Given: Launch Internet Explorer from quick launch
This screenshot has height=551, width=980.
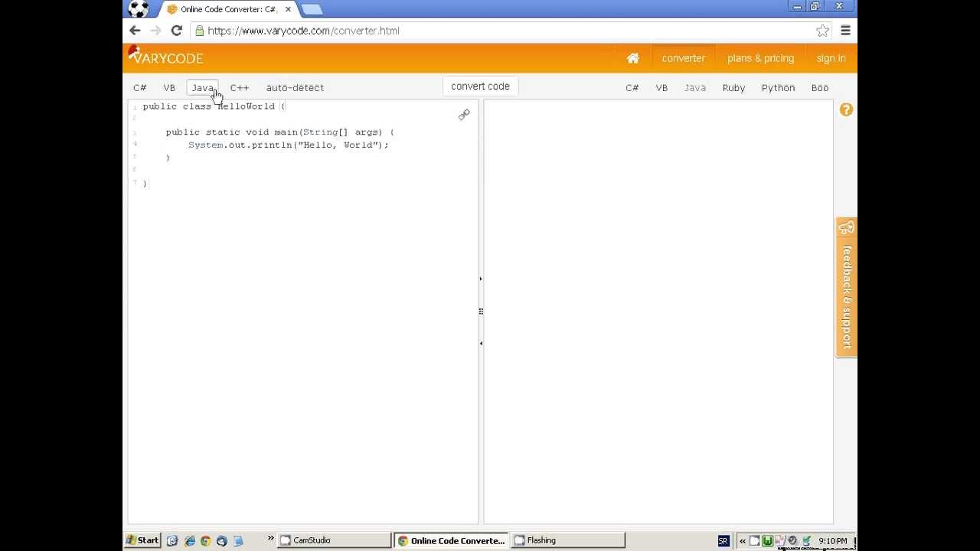Looking at the screenshot, I should pos(189,540).
